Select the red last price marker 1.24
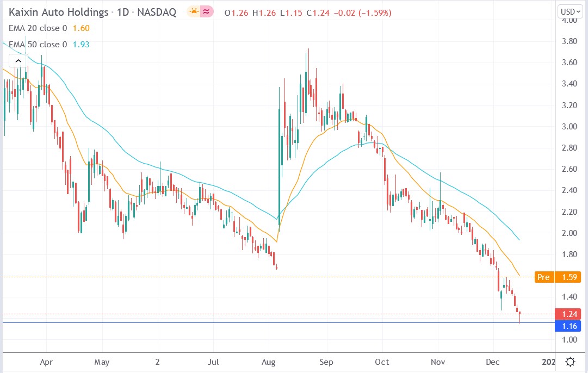 (x=568, y=314)
